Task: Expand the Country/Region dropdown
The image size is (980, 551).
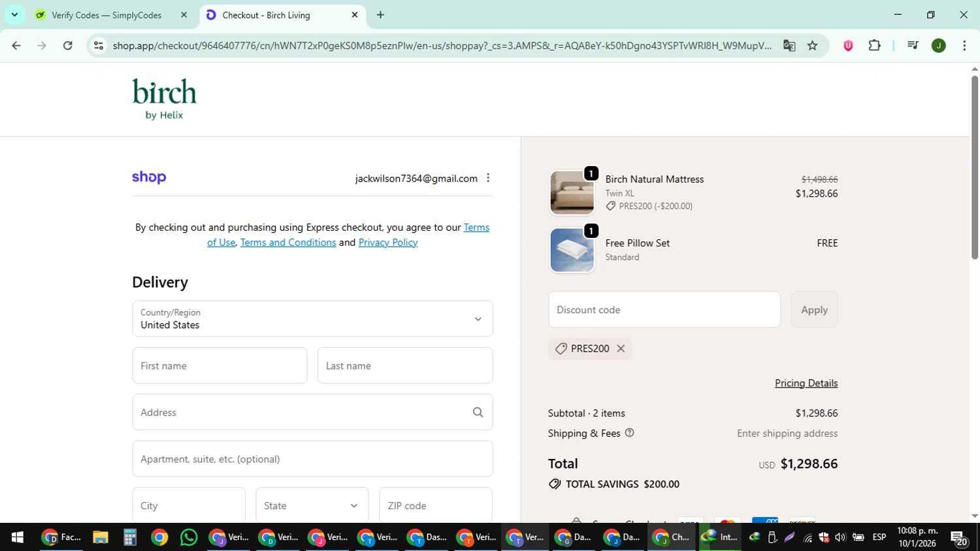Action: (x=312, y=319)
